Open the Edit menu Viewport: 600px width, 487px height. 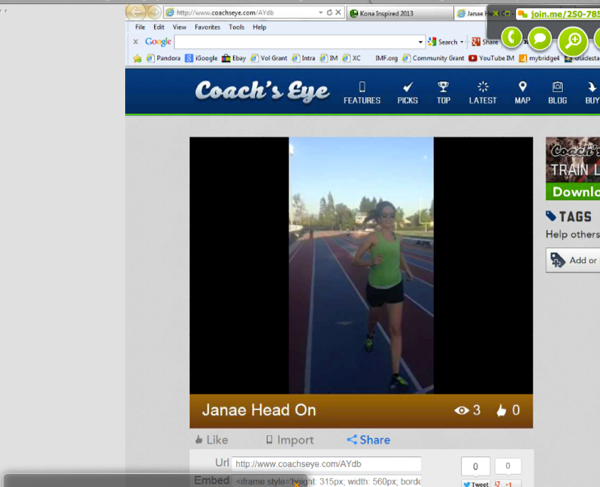(159, 27)
